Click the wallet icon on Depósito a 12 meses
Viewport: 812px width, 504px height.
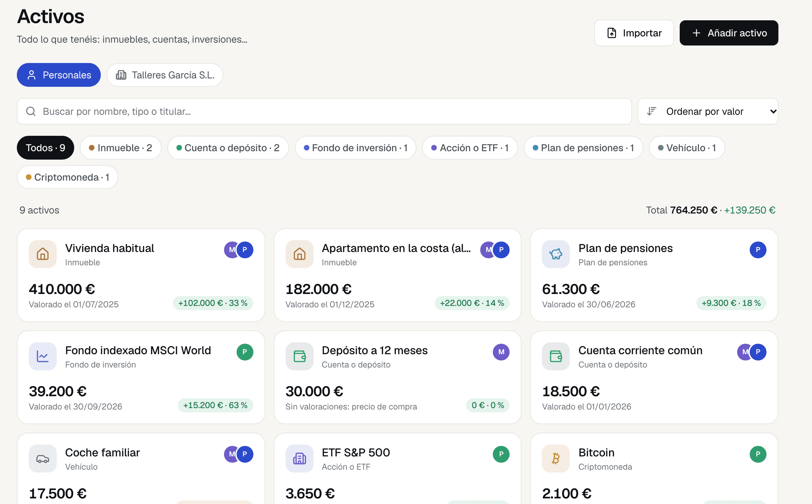300,356
